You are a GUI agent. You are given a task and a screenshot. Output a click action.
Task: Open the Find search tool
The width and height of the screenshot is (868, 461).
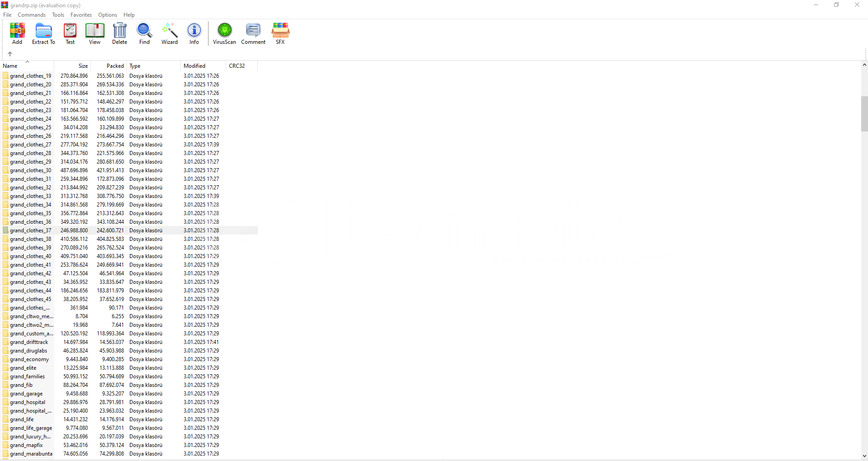[144, 33]
